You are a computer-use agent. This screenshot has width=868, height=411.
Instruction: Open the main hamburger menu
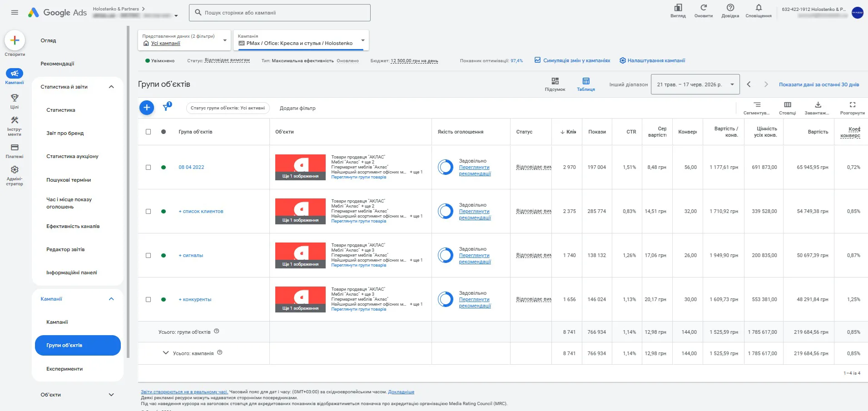tap(15, 12)
